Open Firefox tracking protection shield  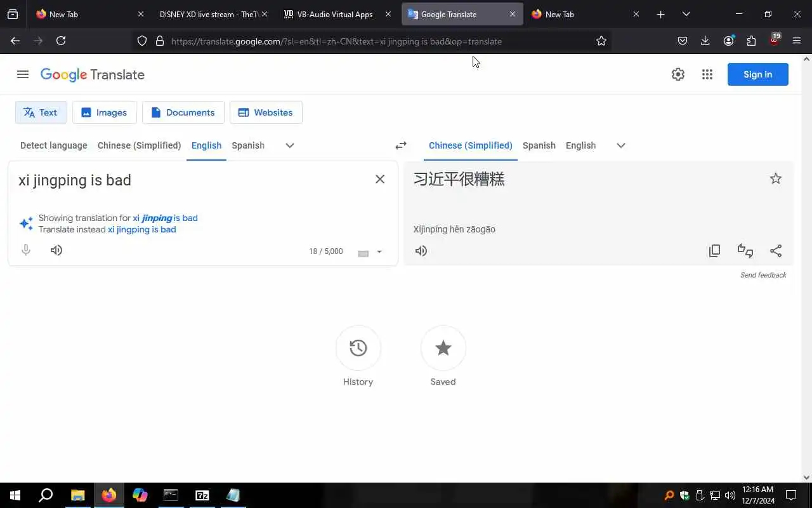click(x=142, y=41)
